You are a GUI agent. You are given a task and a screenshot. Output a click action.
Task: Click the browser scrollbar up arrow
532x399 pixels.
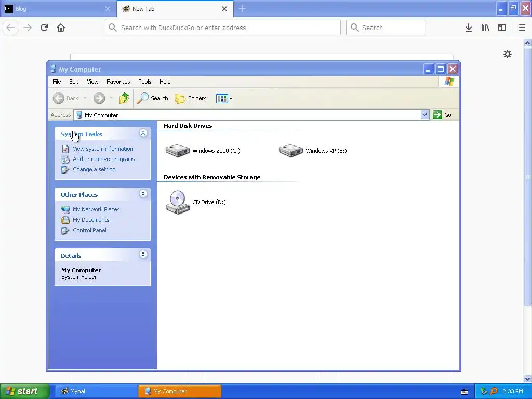(528, 43)
